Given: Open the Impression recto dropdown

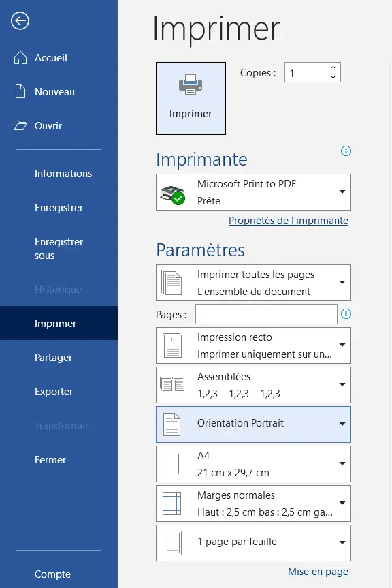Looking at the screenshot, I should click(253, 345).
